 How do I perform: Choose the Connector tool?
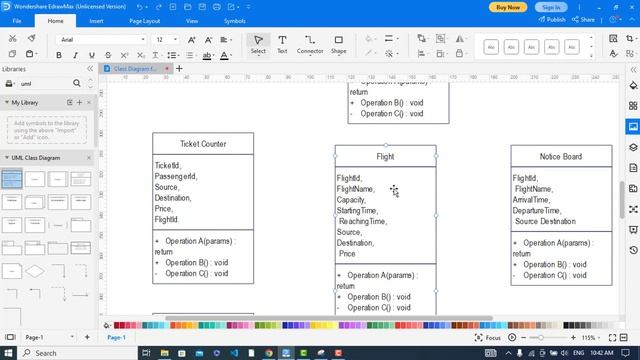tap(310, 44)
